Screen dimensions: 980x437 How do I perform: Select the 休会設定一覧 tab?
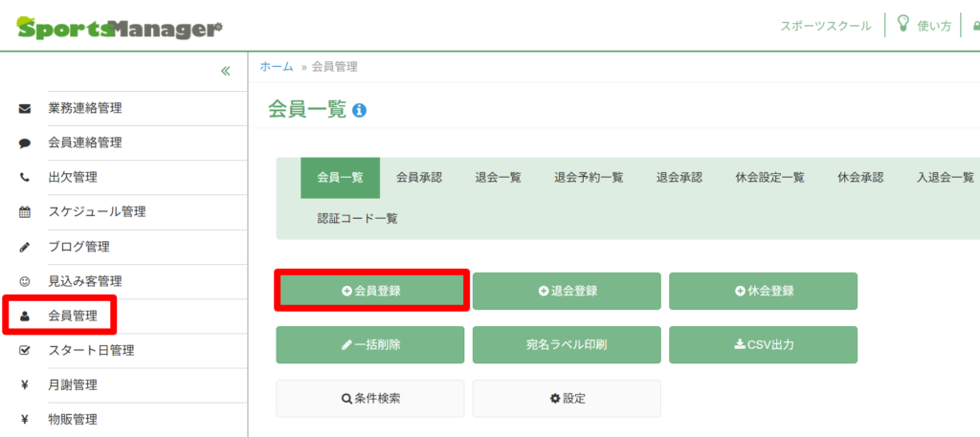click(769, 178)
